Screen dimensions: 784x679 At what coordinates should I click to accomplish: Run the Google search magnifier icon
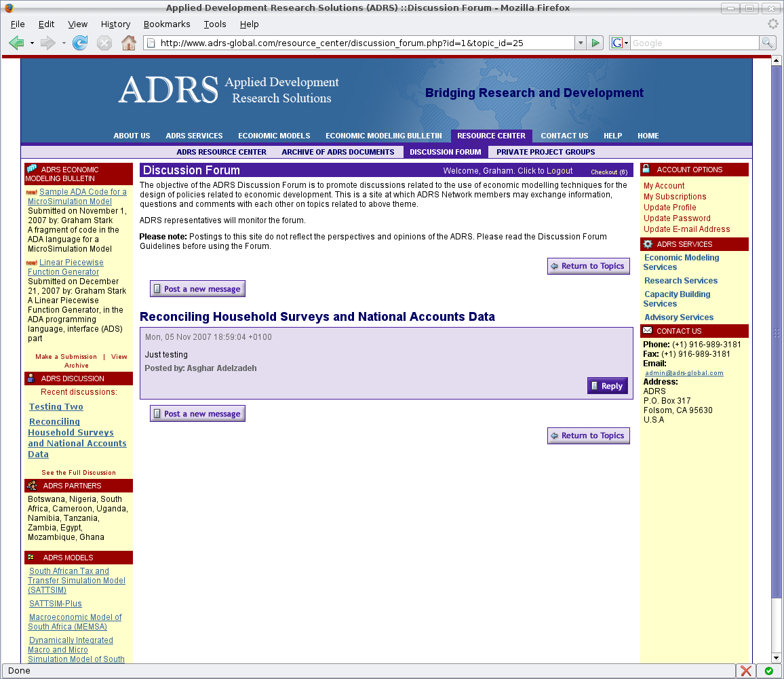[767, 42]
